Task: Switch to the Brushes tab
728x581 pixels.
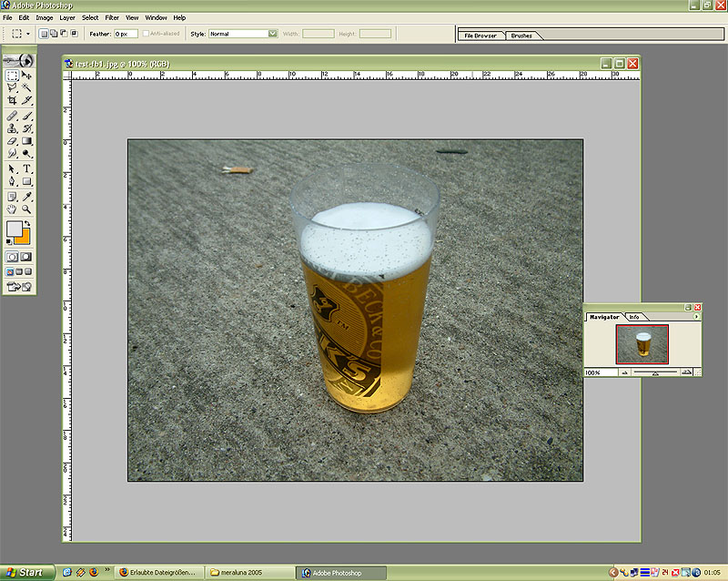Action: pyautogui.click(x=521, y=36)
